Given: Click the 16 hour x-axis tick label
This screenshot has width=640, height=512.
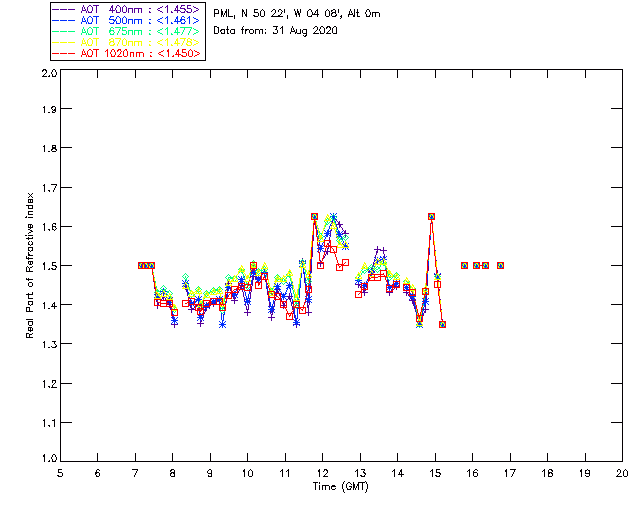Looking at the screenshot, I should (x=473, y=473).
